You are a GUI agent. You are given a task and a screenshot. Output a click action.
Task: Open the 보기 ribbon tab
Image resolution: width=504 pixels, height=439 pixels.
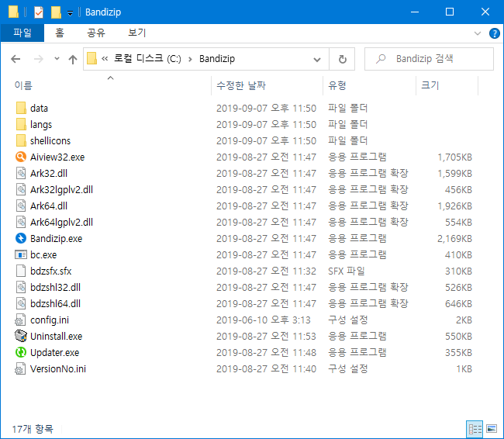tap(137, 33)
